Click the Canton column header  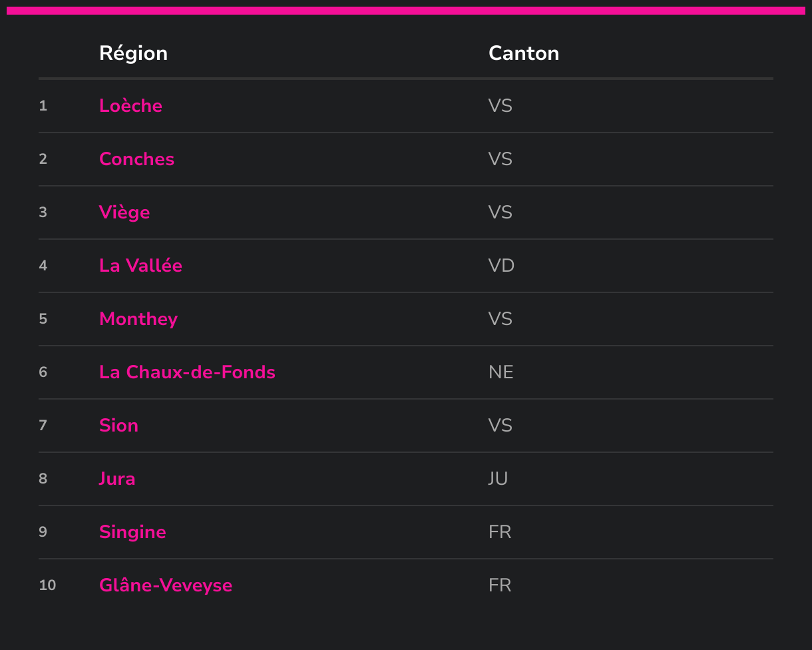524,53
